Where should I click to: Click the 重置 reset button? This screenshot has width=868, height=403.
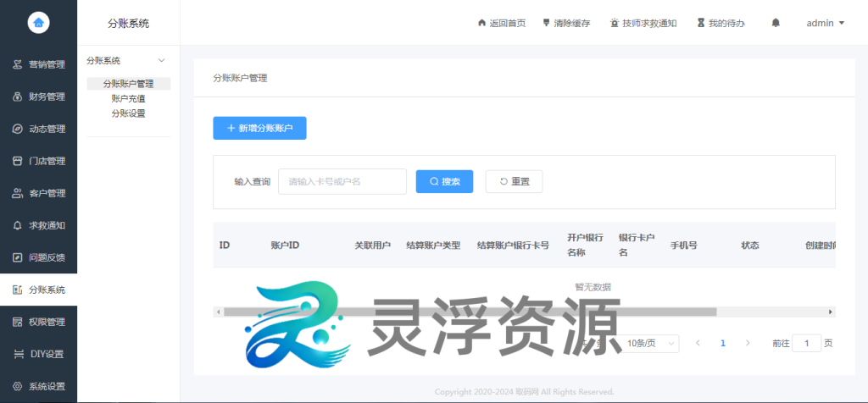[x=515, y=181]
